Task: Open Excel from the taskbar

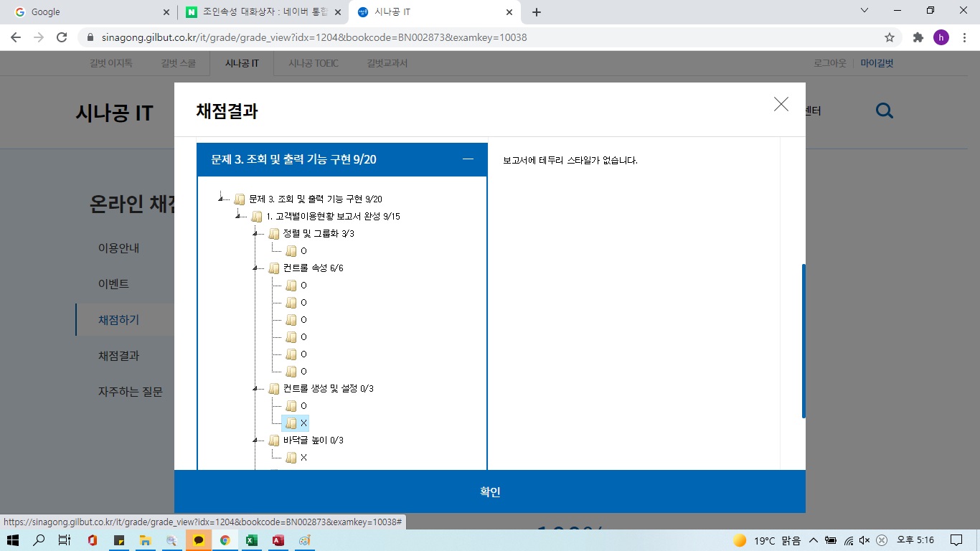Action: (251, 540)
